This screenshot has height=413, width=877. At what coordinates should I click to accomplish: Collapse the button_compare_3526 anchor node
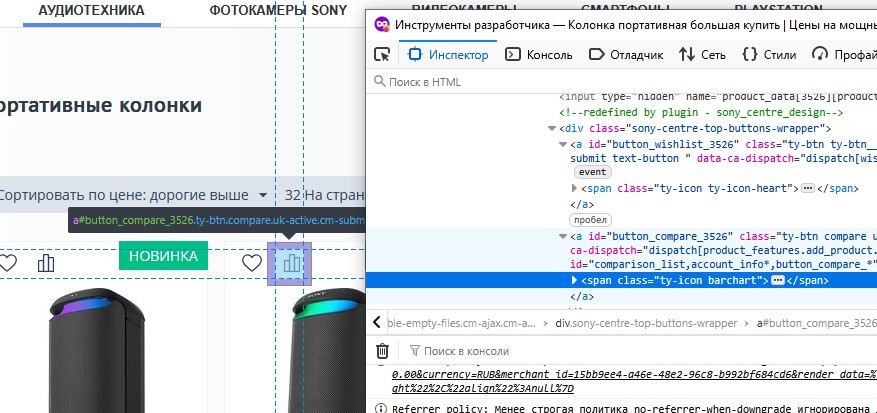[x=563, y=236]
